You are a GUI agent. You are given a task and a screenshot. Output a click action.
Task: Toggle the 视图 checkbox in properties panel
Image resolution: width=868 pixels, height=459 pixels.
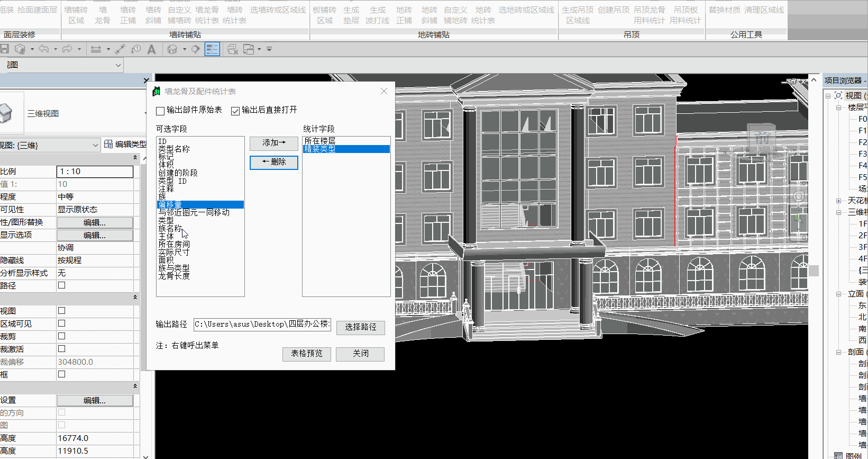click(61, 311)
